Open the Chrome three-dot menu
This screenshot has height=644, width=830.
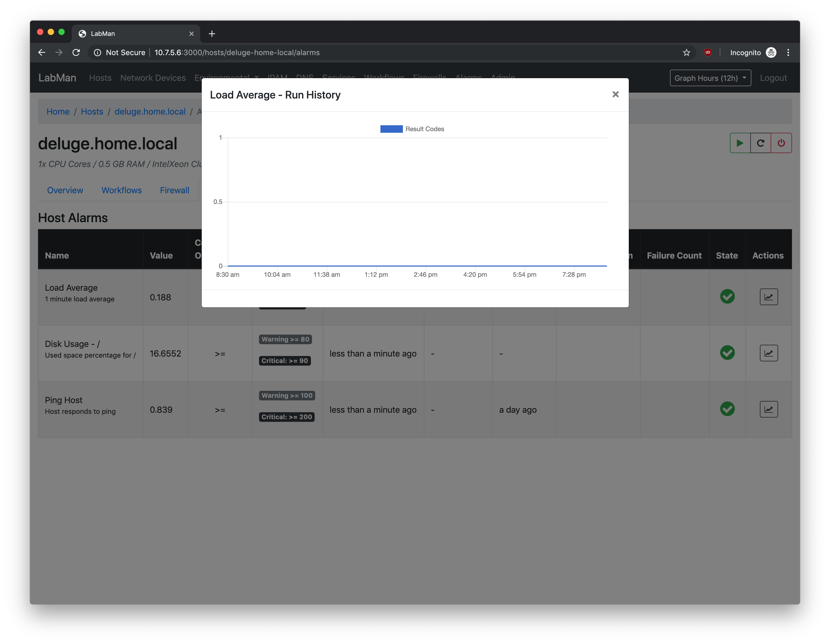788,52
